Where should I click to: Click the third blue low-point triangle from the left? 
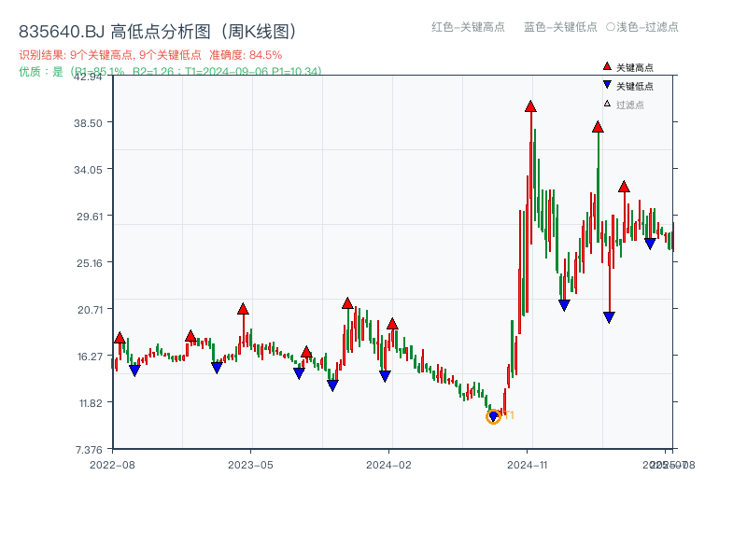(x=299, y=372)
